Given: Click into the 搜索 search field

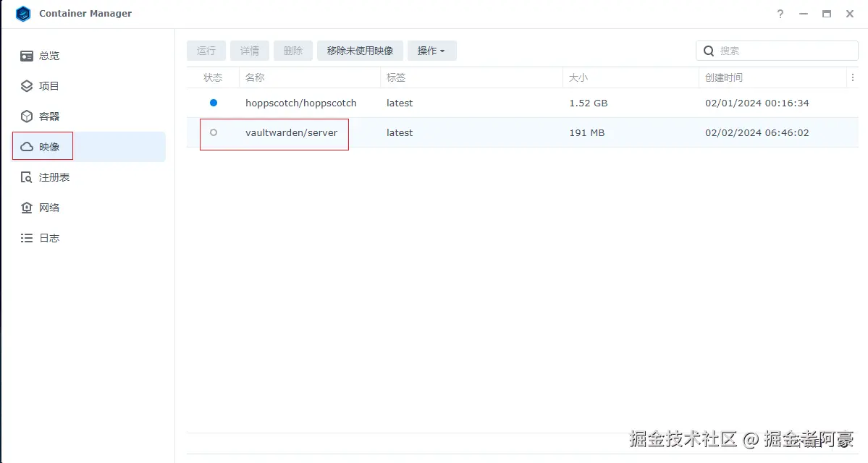Looking at the screenshot, I should [777, 51].
